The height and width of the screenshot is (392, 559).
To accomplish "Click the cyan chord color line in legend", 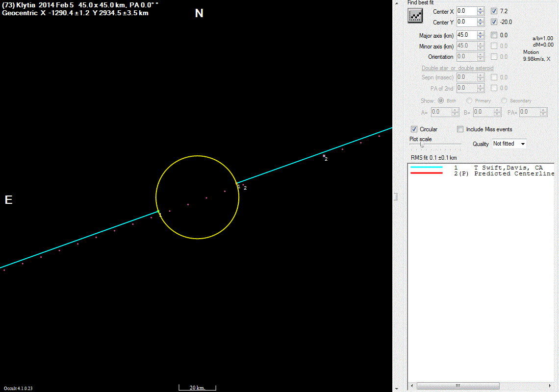I will click(x=427, y=167).
